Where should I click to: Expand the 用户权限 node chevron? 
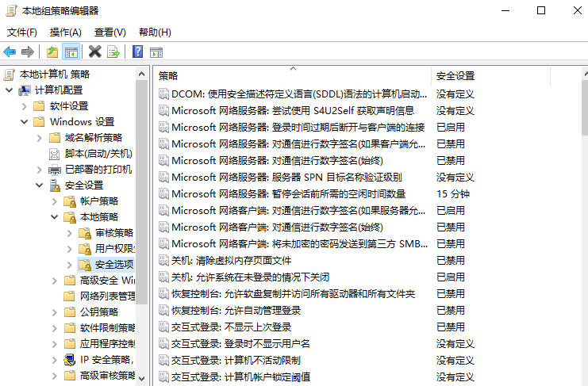tap(69, 249)
